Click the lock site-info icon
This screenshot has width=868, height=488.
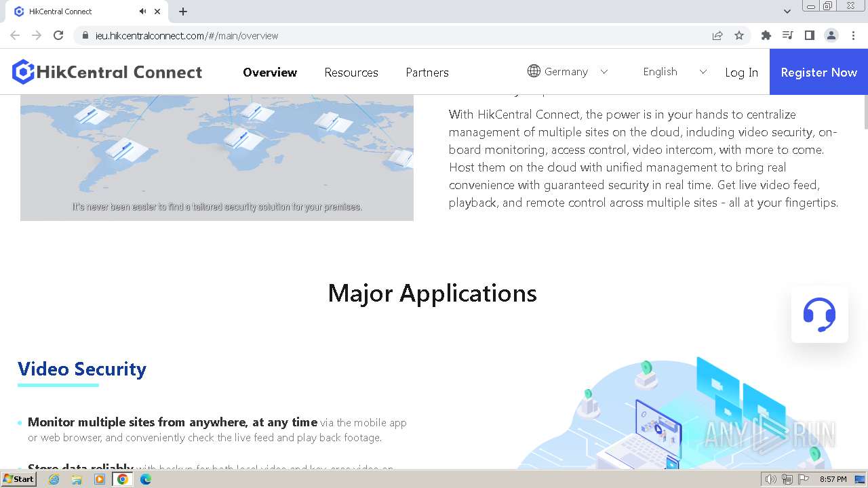click(x=85, y=35)
